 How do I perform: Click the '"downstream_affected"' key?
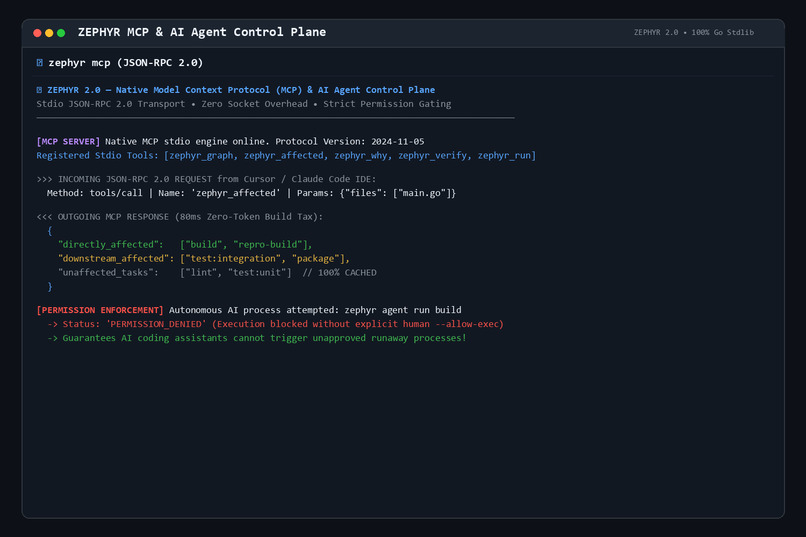[x=116, y=258]
